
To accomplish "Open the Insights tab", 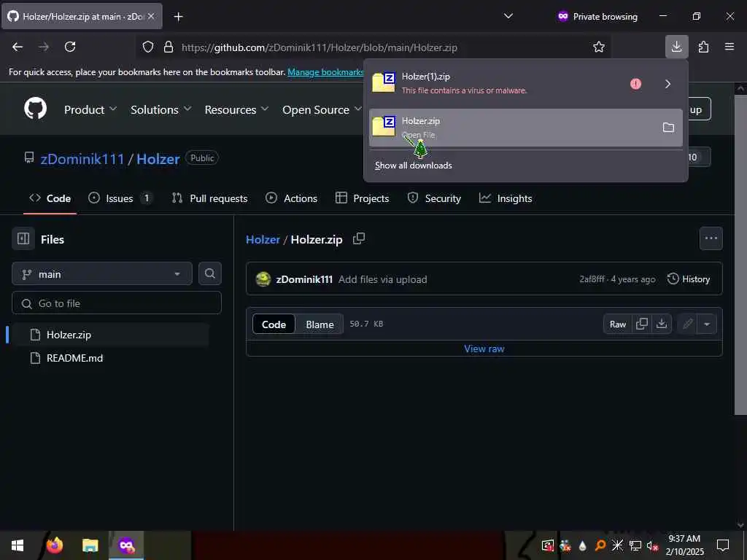I will [x=506, y=198].
